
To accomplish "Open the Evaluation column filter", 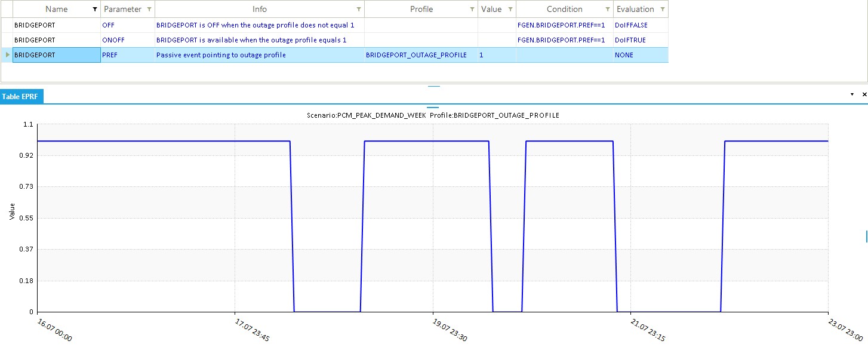I will pyautogui.click(x=662, y=10).
